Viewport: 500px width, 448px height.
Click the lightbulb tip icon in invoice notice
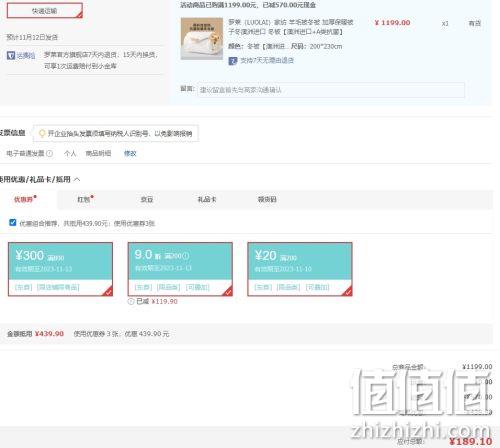(x=42, y=133)
